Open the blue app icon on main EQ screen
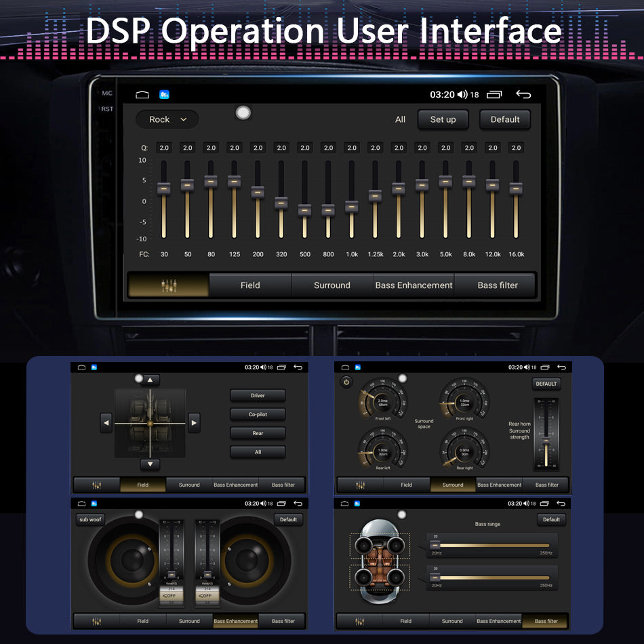644x644 pixels. coord(164,95)
